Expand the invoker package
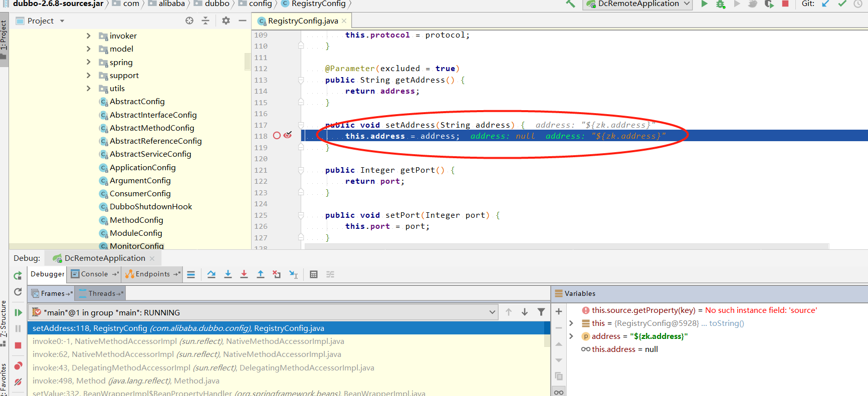The width and height of the screenshot is (868, 396). [x=89, y=36]
